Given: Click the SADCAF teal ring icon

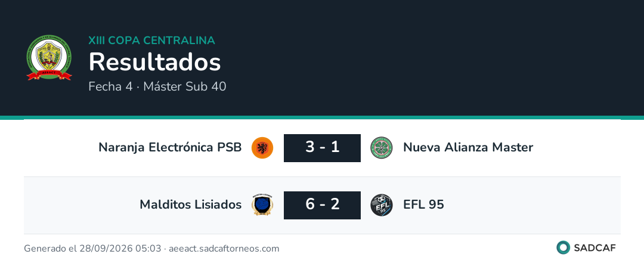Looking at the screenshot, I should click(x=563, y=248).
